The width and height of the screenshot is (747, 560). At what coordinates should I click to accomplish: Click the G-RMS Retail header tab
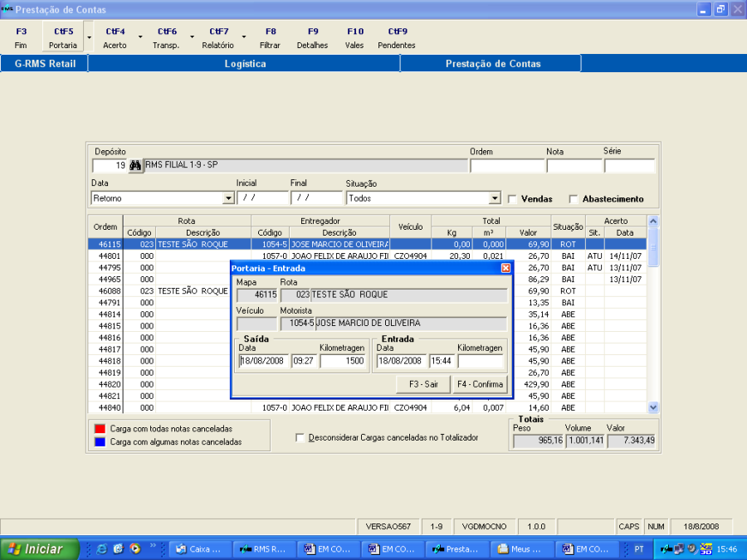[x=44, y=64]
